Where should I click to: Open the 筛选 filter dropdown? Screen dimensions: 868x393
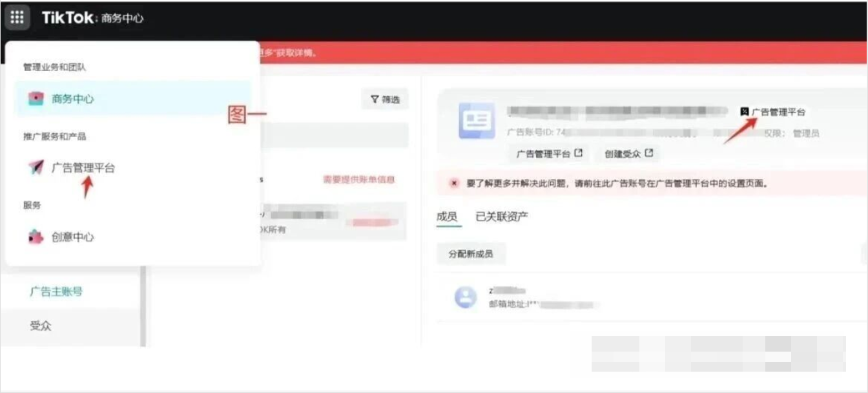[x=385, y=100]
